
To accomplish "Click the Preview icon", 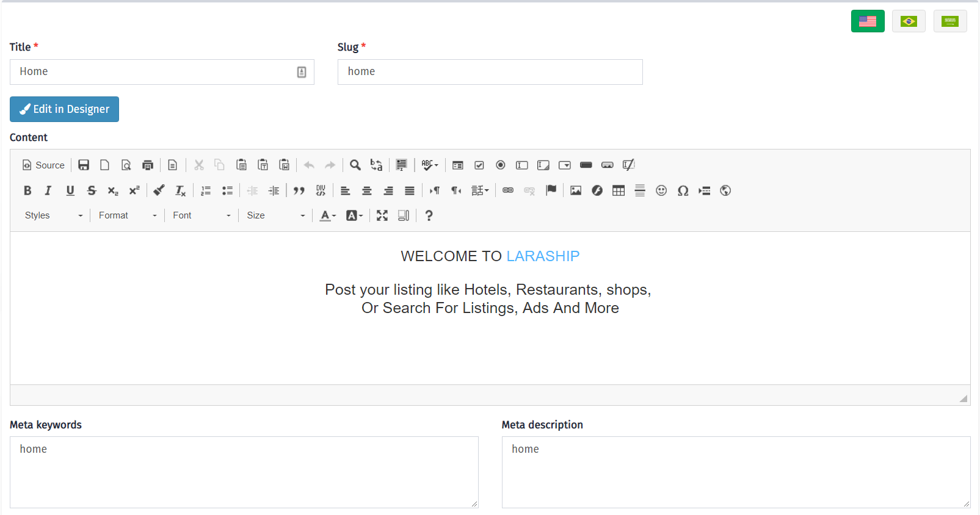I will pos(126,165).
